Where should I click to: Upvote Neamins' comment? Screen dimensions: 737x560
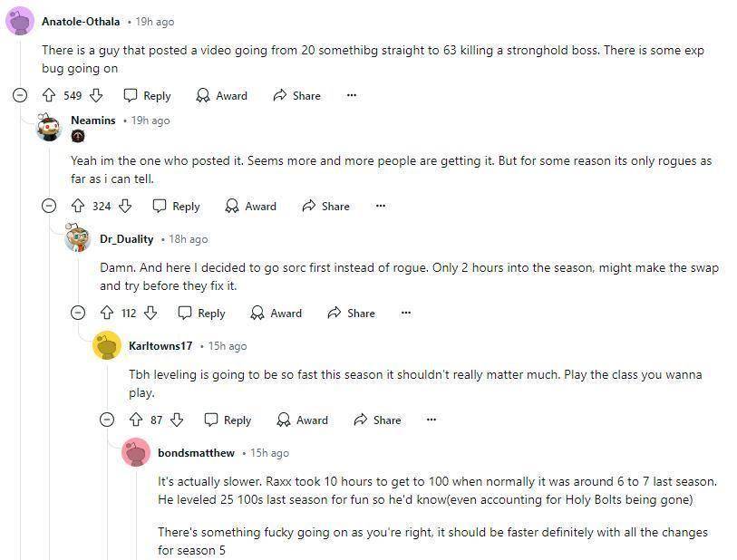coord(78,206)
